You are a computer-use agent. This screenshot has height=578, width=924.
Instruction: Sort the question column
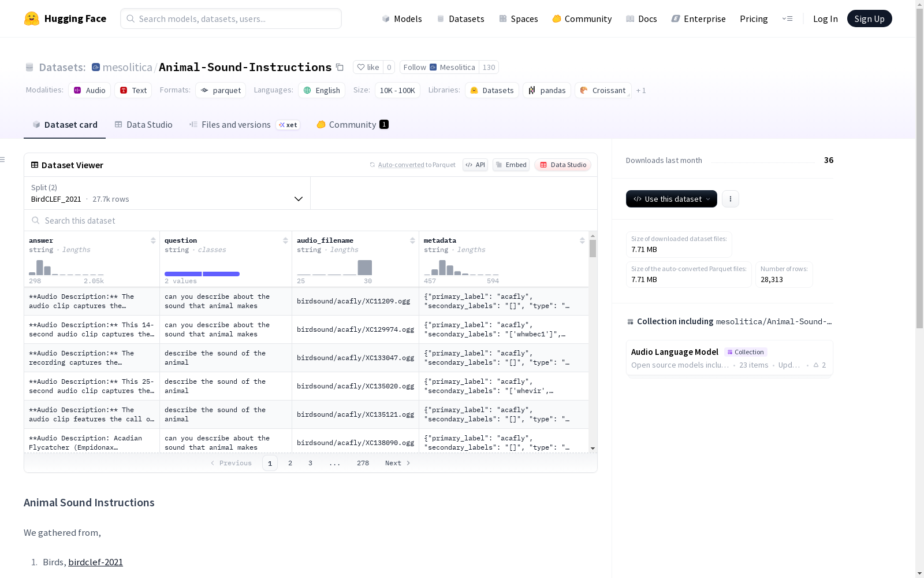(x=285, y=240)
